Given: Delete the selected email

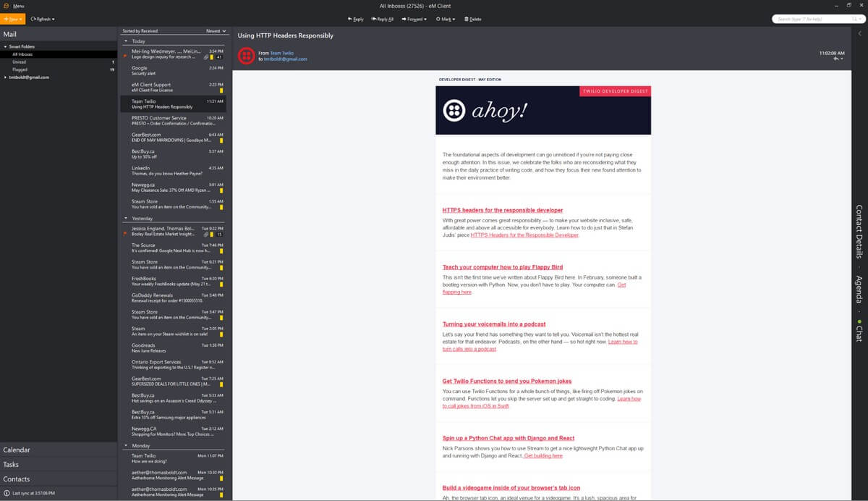Looking at the screenshot, I should (x=472, y=19).
